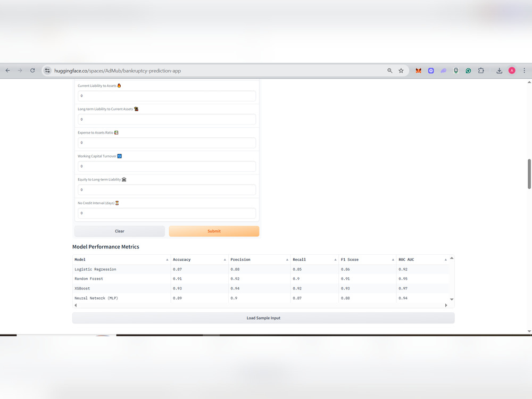Sort the table by Recall column
This screenshot has width=532, height=399.
[335, 260]
